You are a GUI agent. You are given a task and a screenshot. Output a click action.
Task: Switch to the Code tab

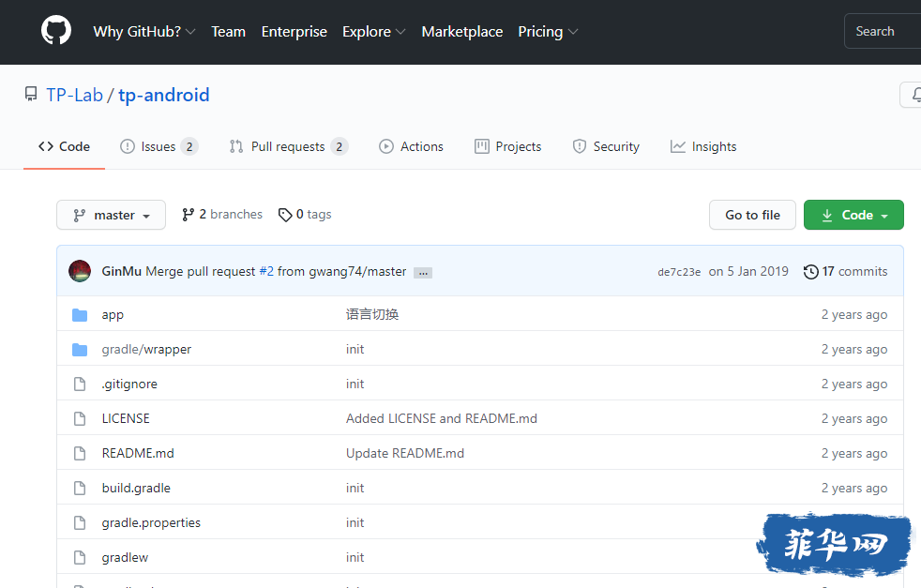click(64, 147)
